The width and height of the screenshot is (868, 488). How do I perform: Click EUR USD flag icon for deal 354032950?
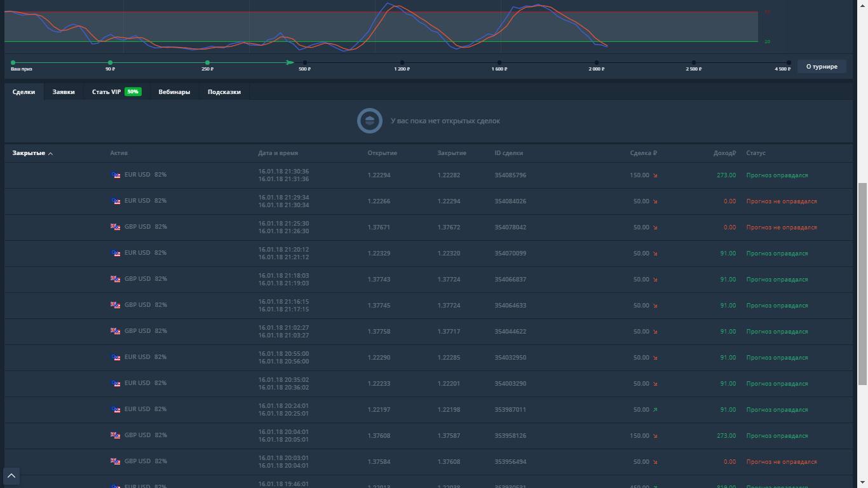click(116, 357)
